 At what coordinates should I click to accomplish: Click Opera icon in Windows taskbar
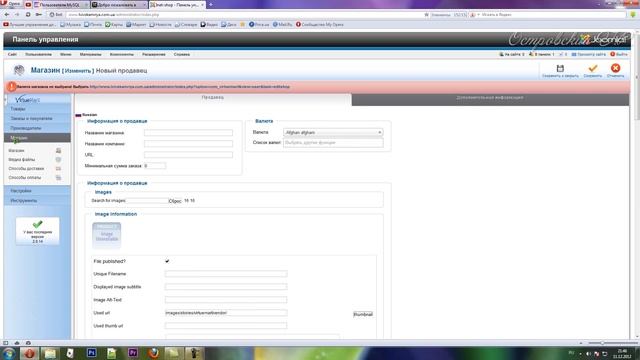[x=29, y=353]
